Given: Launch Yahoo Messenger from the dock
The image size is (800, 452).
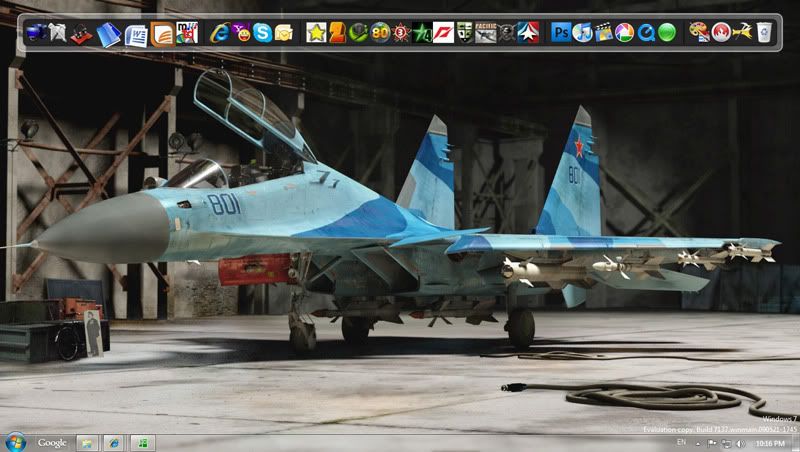Looking at the screenshot, I should pos(241,33).
